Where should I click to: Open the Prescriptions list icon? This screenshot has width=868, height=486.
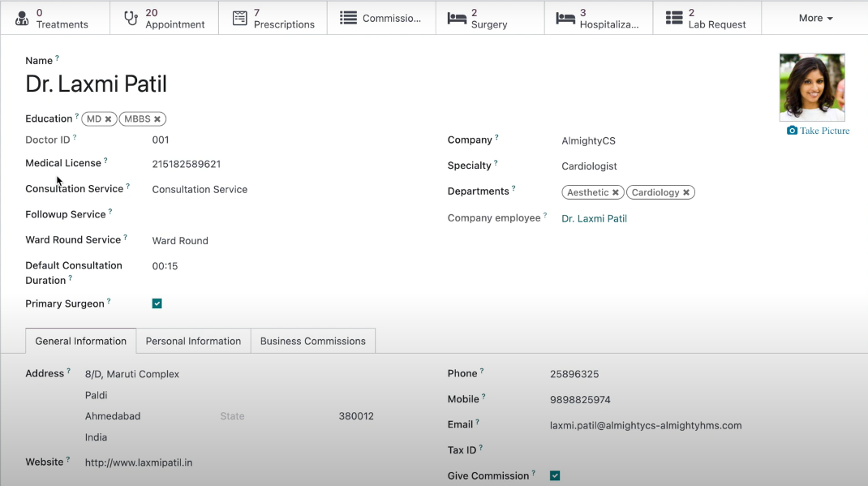click(x=239, y=18)
